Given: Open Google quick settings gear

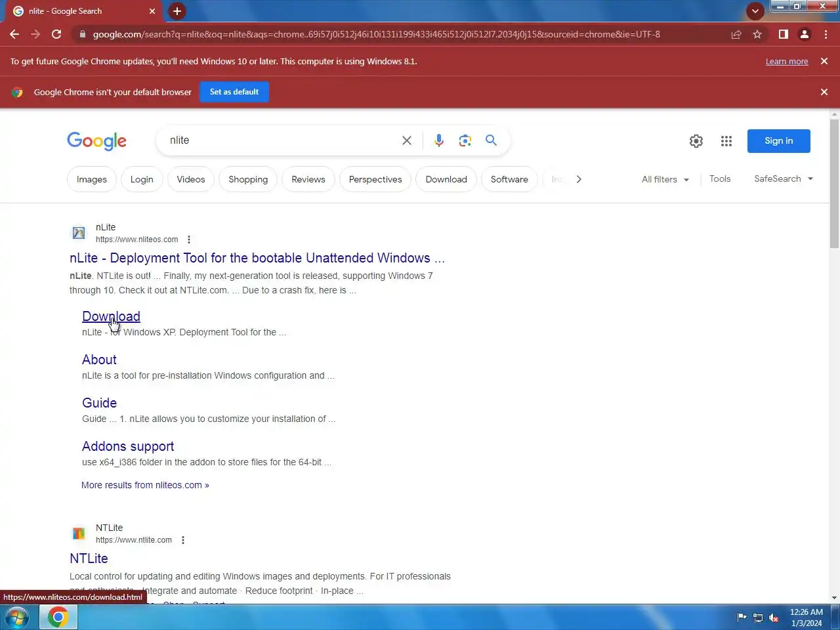Looking at the screenshot, I should coord(696,141).
